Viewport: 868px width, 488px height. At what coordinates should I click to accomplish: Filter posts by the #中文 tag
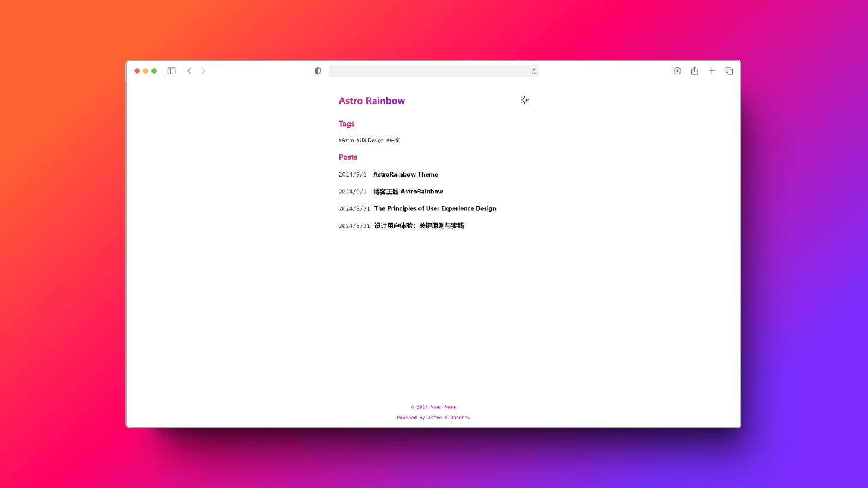(x=393, y=140)
